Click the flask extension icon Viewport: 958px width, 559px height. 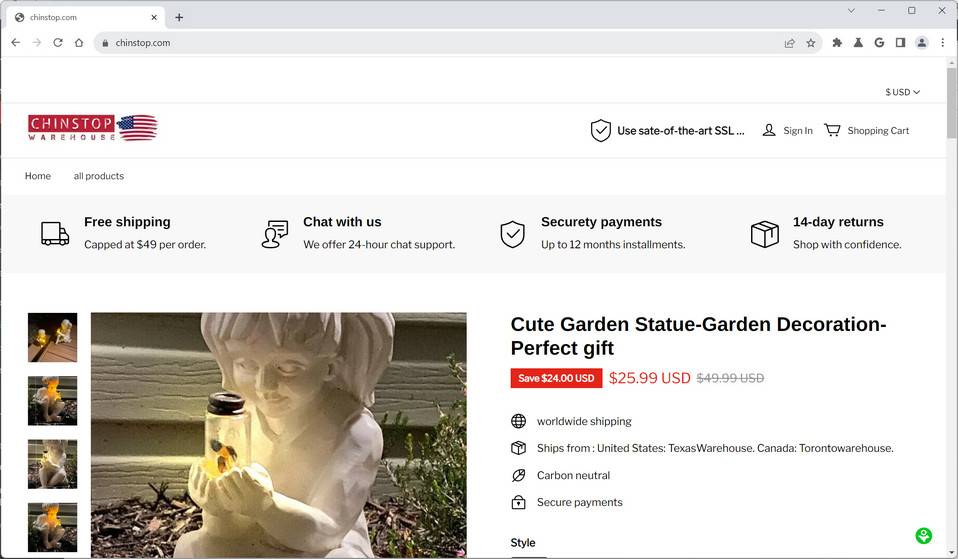(x=858, y=43)
